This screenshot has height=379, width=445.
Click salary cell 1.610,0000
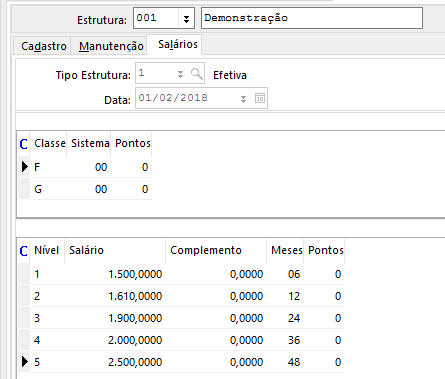pyautogui.click(x=115, y=296)
